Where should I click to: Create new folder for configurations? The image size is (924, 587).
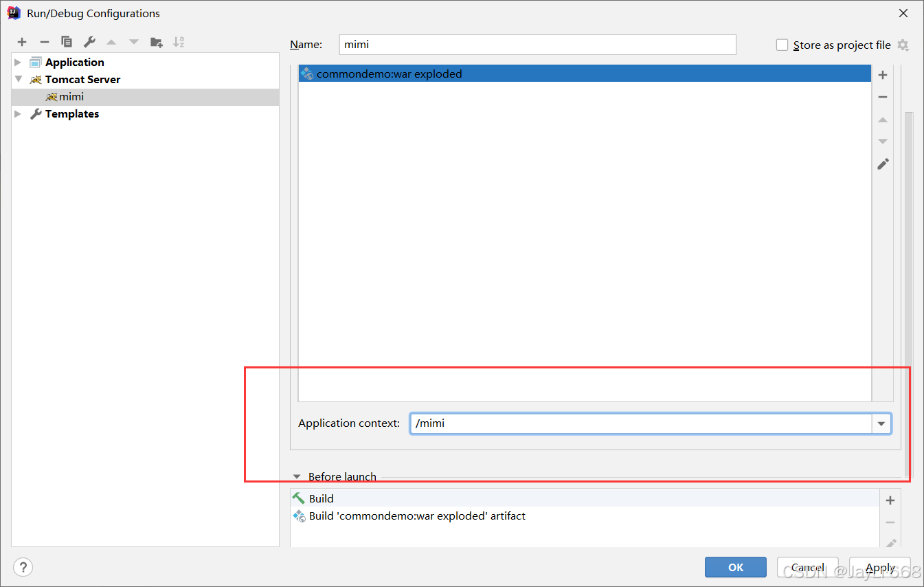tap(157, 43)
